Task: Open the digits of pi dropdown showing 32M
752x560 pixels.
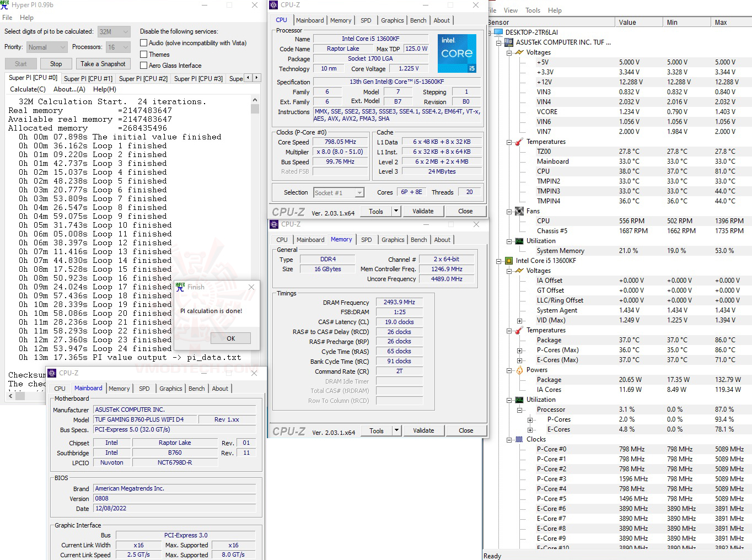Action: pos(114,32)
